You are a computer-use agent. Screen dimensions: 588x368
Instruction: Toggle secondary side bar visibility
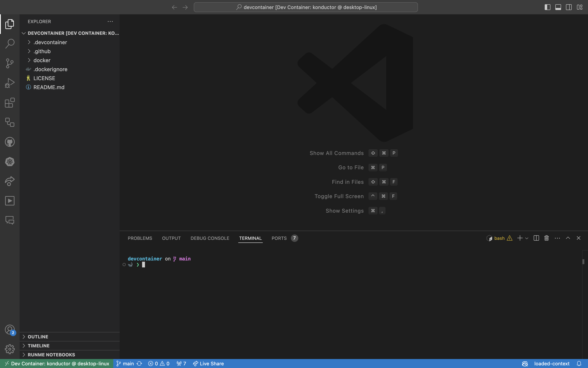point(569,7)
